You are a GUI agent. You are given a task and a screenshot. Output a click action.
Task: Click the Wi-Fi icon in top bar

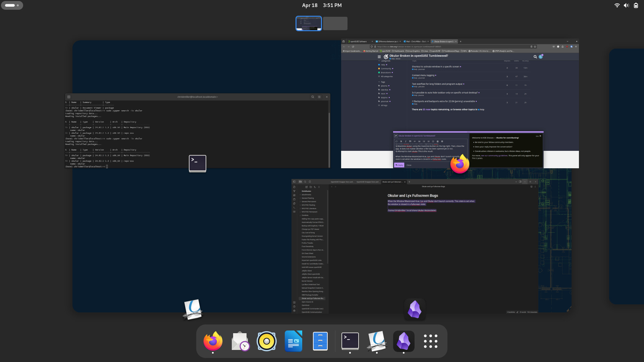[617, 5]
